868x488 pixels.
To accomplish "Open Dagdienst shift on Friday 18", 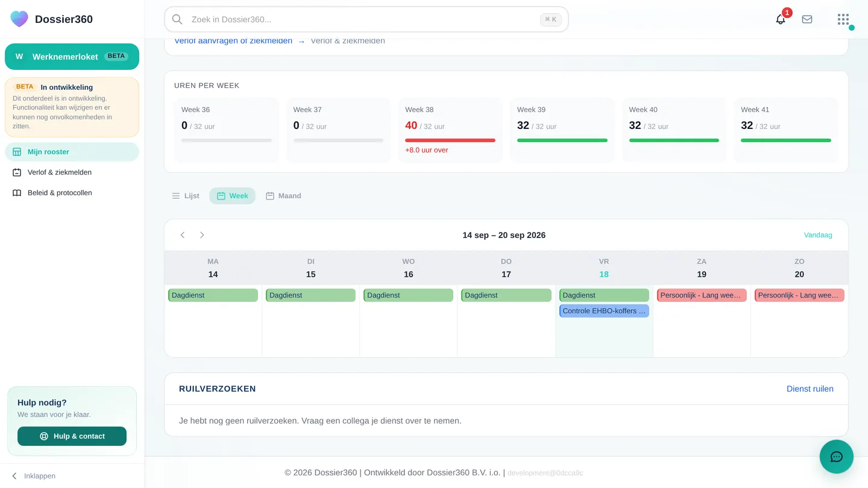I will coord(604,295).
